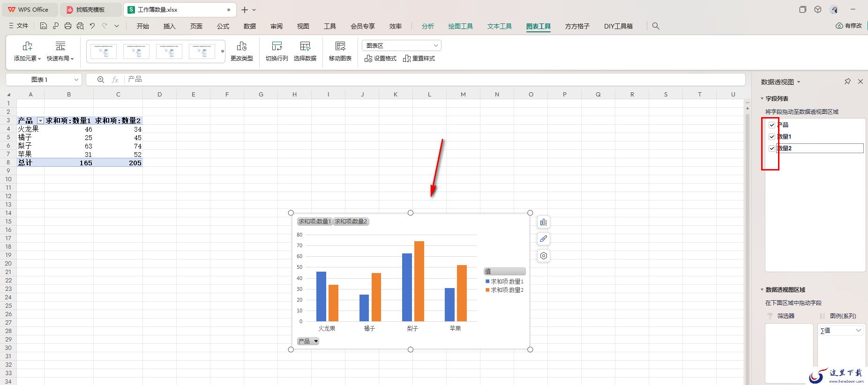Switch to the 数据 ribbon tab

click(x=250, y=26)
